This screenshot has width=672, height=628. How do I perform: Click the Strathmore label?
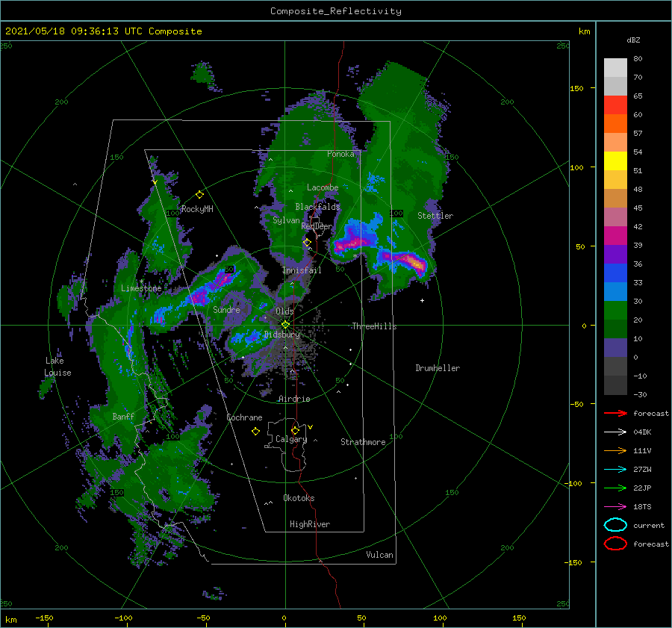pos(363,442)
